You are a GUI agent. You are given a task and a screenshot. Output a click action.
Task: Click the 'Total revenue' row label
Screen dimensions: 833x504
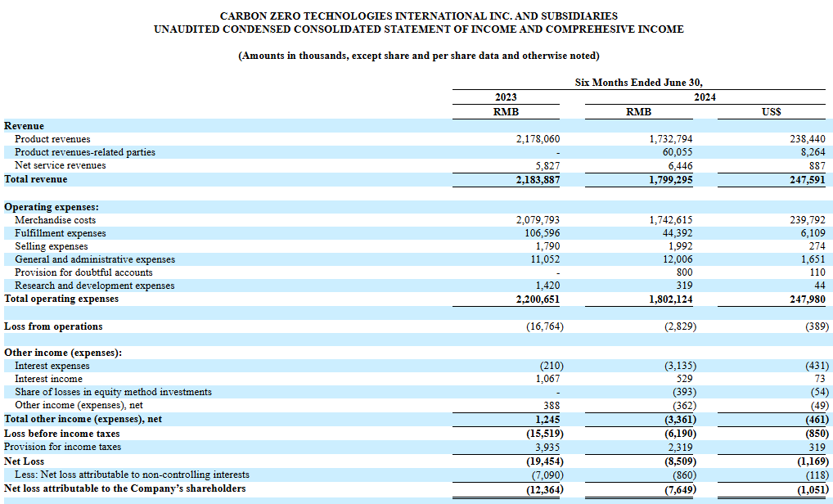pos(35,179)
